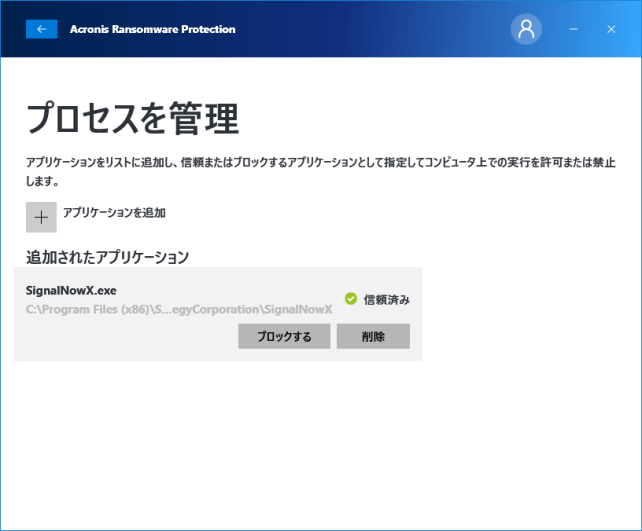Click the SignalNowX file path text

pyautogui.click(x=179, y=310)
